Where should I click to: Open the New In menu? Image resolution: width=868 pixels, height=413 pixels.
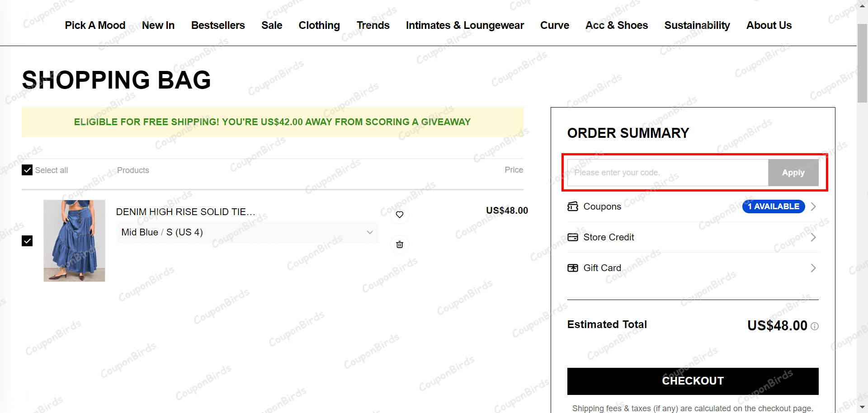tap(158, 25)
